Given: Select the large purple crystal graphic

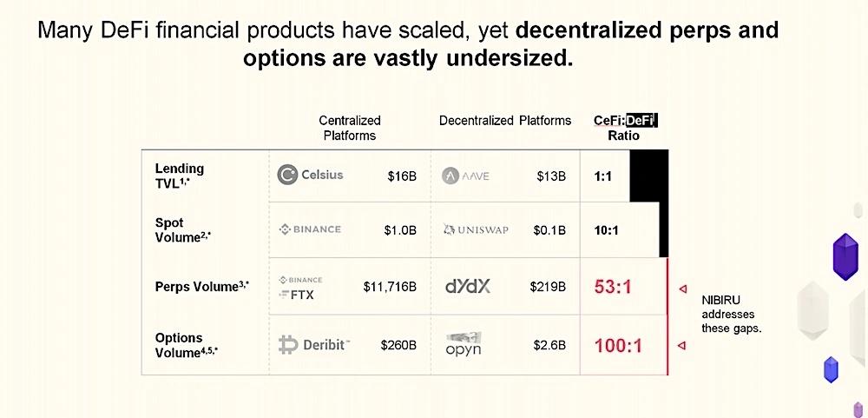Looking at the screenshot, I should pyautogui.click(x=845, y=256).
